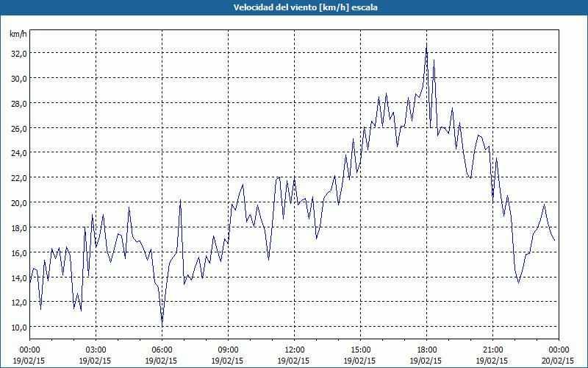Click the 12,0 y-axis value

[19, 302]
